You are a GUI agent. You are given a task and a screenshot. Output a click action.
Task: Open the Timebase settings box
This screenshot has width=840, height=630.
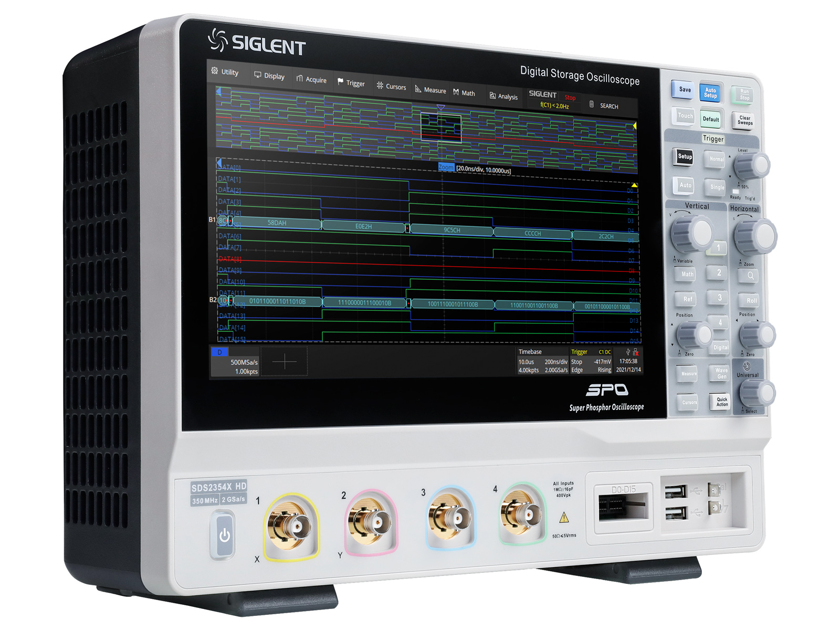point(542,362)
